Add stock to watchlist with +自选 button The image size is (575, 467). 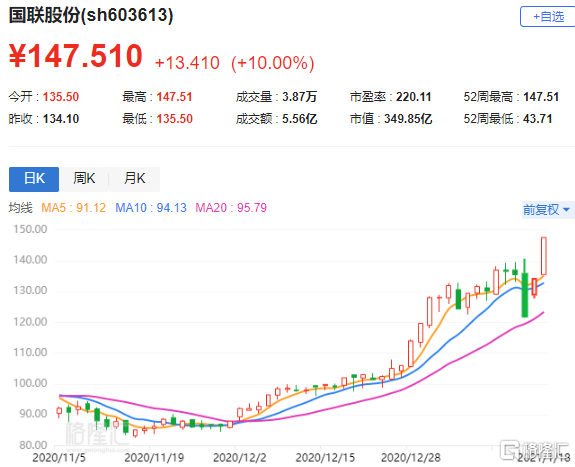click(548, 17)
